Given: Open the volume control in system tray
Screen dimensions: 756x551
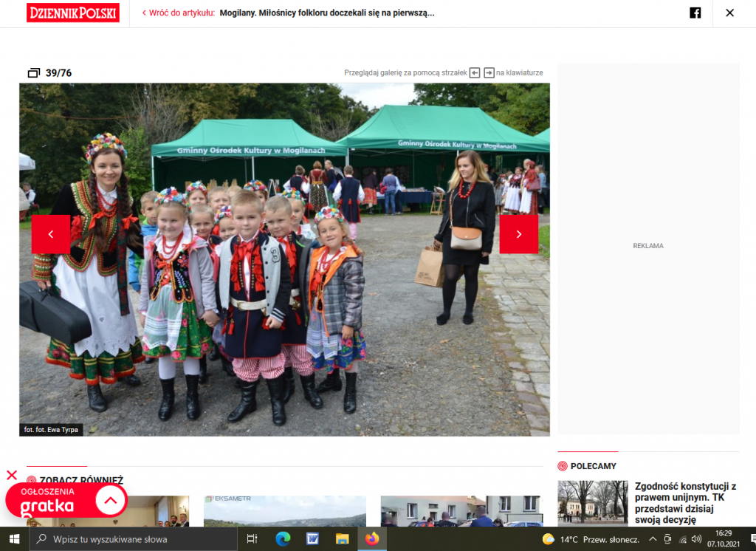Looking at the screenshot, I should point(696,539).
